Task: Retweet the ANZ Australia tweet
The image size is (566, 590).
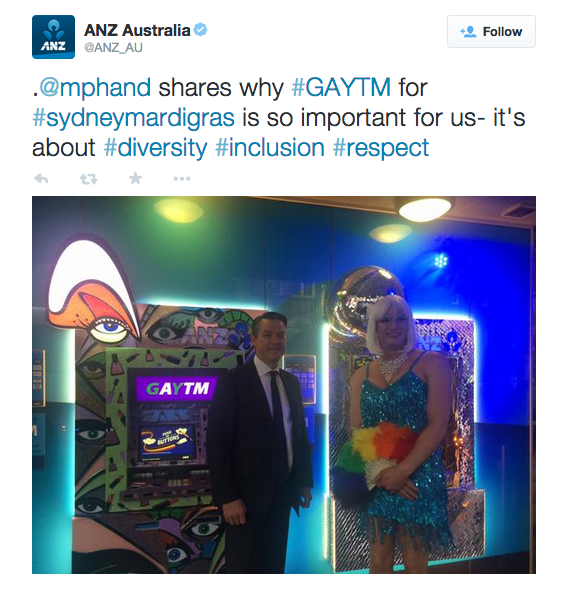Action: 88,179
